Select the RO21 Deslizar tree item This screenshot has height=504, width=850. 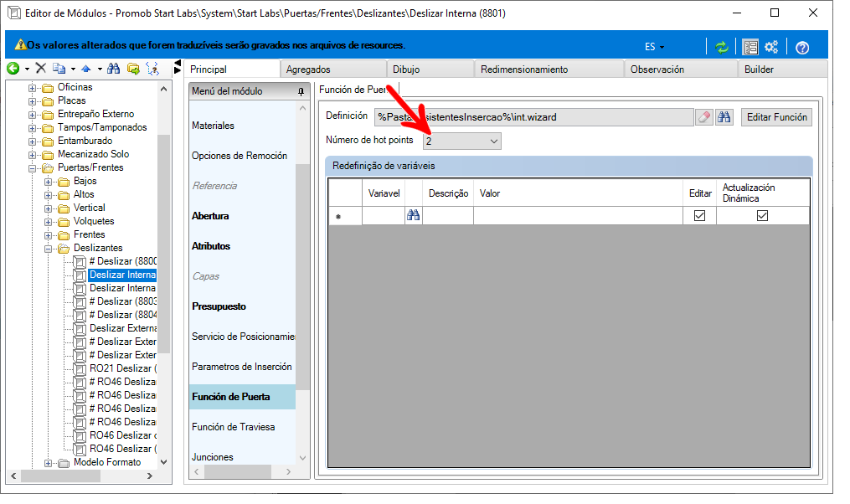[x=123, y=368]
